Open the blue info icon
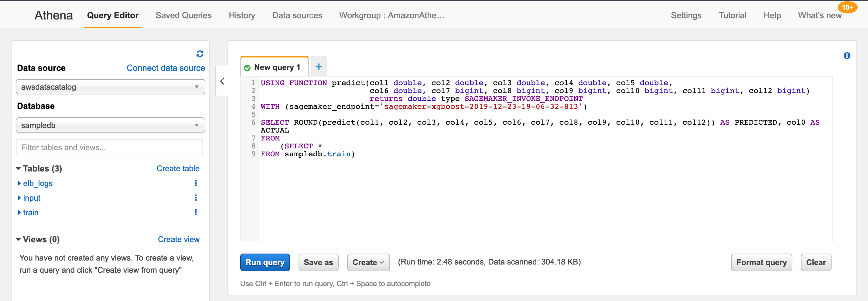This screenshot has width=868, height=301. [847, 56]
